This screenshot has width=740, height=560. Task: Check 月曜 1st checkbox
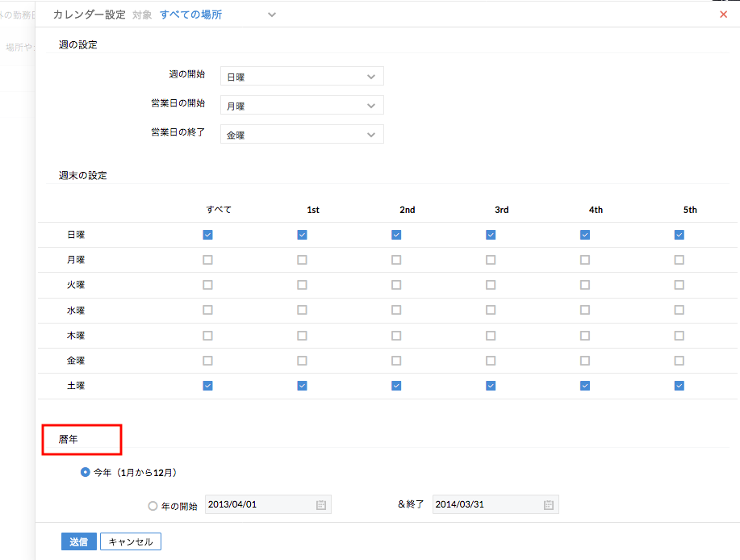302,260
